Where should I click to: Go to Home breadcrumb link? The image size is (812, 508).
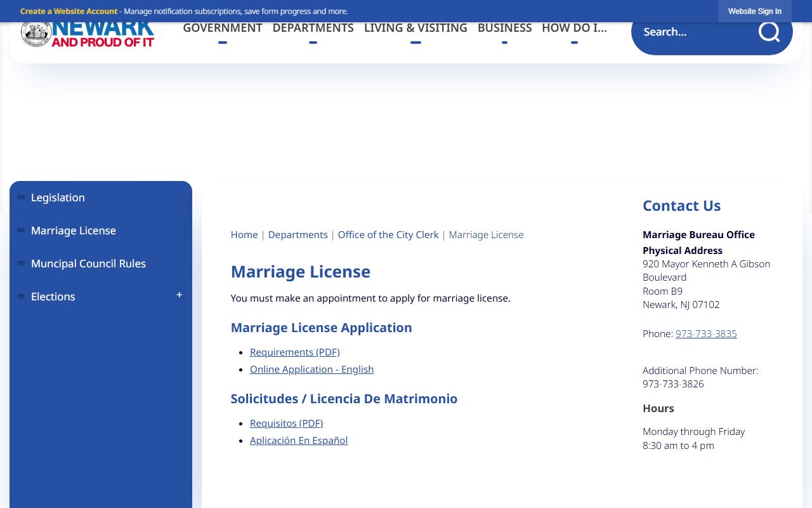coord(244,234)
